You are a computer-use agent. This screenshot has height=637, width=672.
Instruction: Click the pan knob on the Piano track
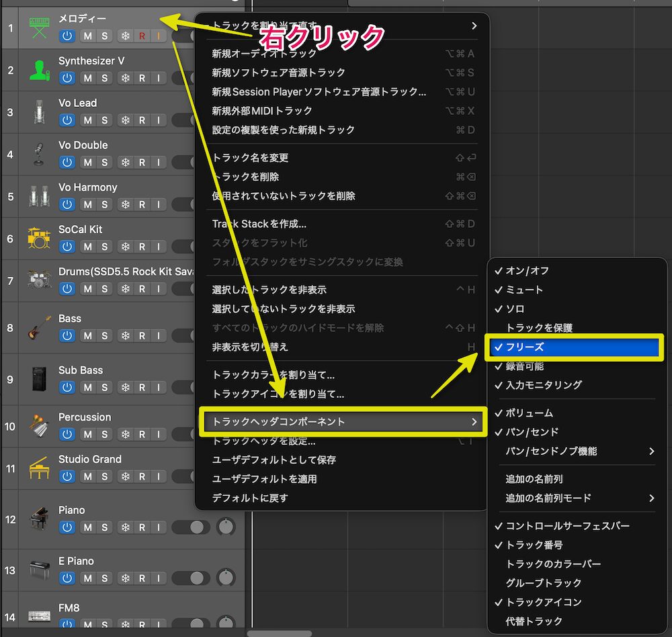coord(226,527)
